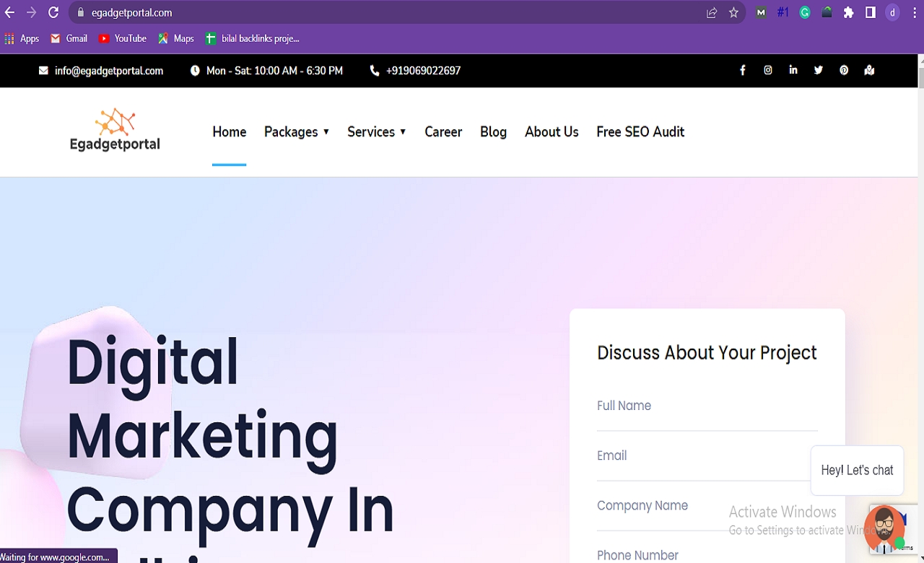The width and height of the screenshot is (924, 563).
Task: Toggle the Chrome side panel icon
Action: (871, 12)
